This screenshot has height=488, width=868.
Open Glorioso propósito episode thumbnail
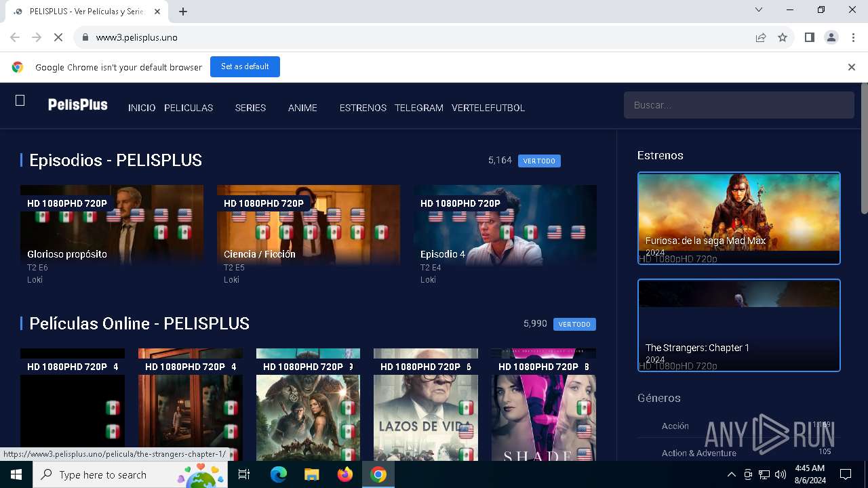(112, 224)
